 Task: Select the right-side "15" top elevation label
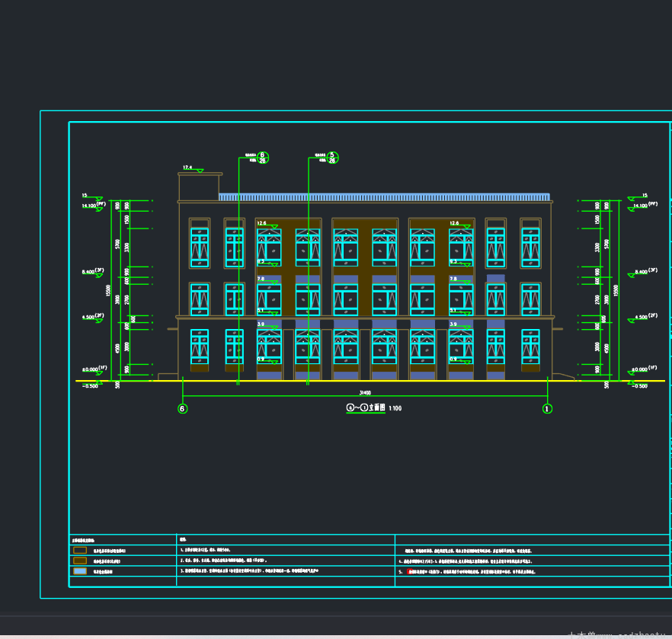point(645,195)
